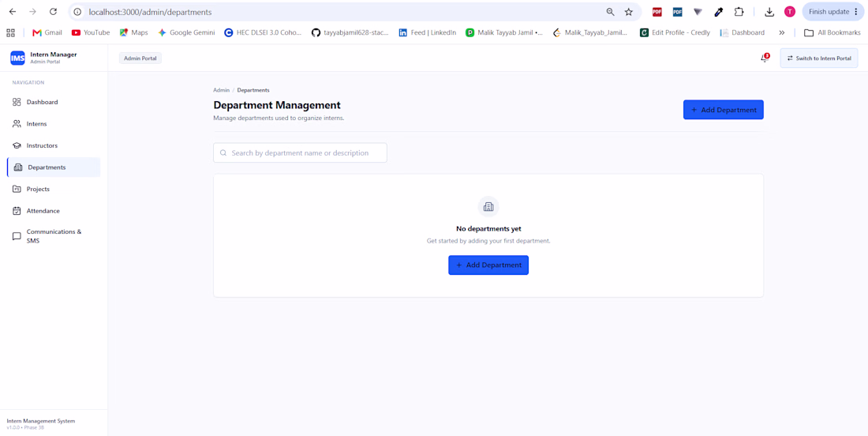This screenshot has width=868, height=436.
Task: Click Intern Management System footer text
Action: 40,421
